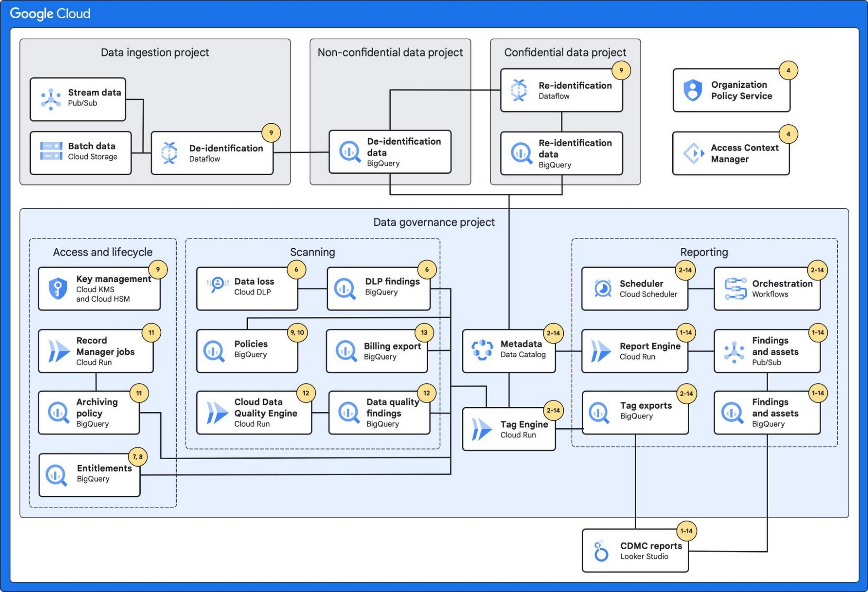
Task: Click the 2-14 badge on Orchestration
Action: pos(818,270)
